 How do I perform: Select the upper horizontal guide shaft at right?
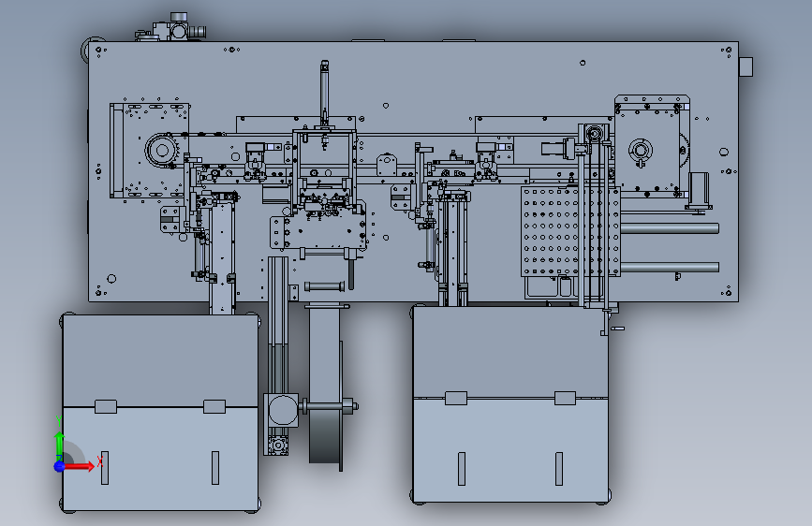coord(669,228)
